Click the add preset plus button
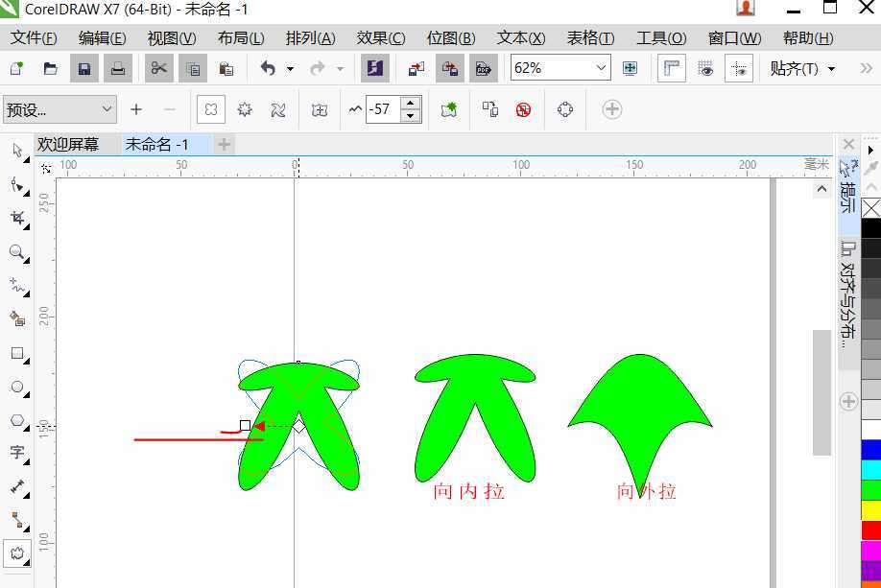The width and height of the screenshot is (881, 588). click(136, 109)
